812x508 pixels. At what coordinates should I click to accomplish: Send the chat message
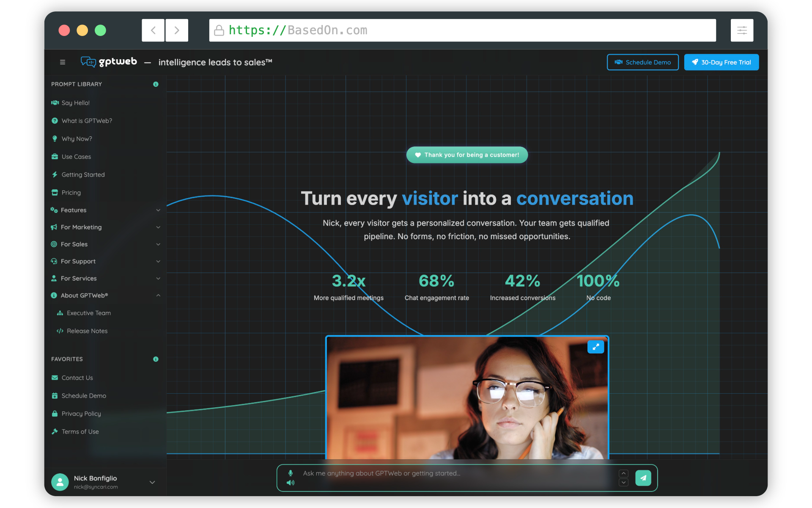click(x=643, y=478)
